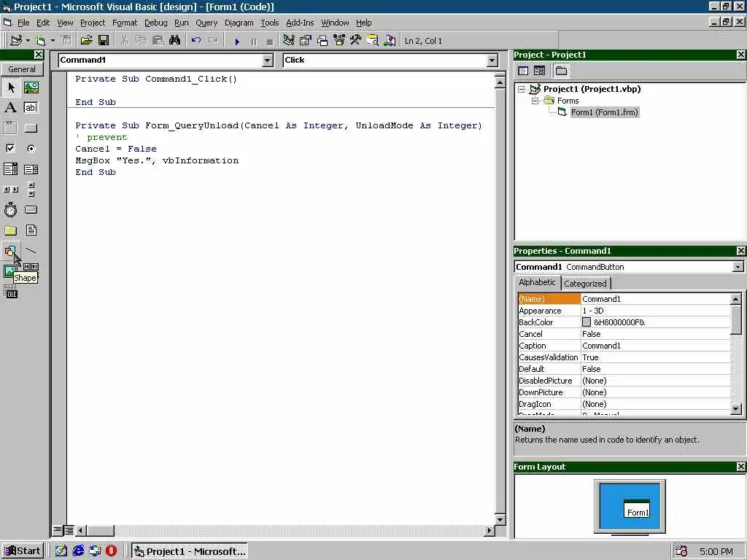Click the Find binoculars icon
The width and height of the screenshot is (747, 560).
pyautogui.click(x=174, y=41)
